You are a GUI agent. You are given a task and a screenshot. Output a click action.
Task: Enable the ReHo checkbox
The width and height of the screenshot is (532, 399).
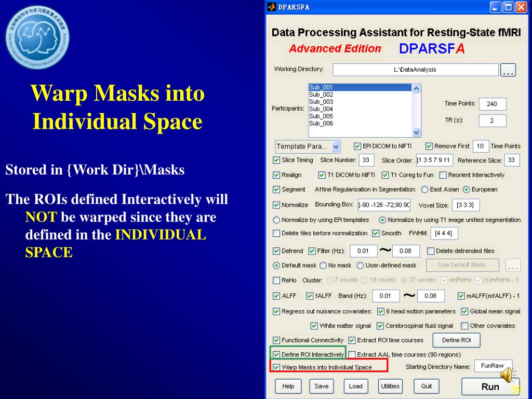point(276,281)
